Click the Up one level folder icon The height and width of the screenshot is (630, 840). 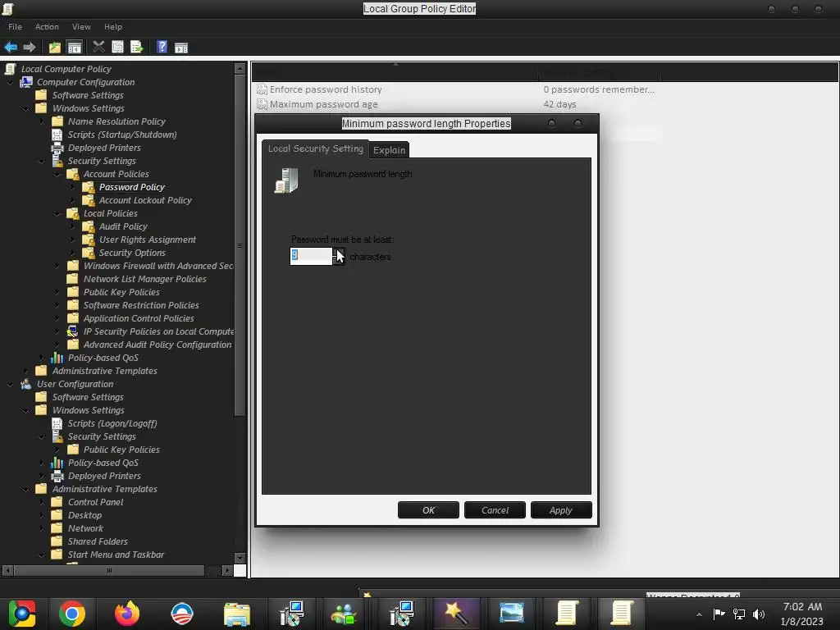click(x=55, y=47)
